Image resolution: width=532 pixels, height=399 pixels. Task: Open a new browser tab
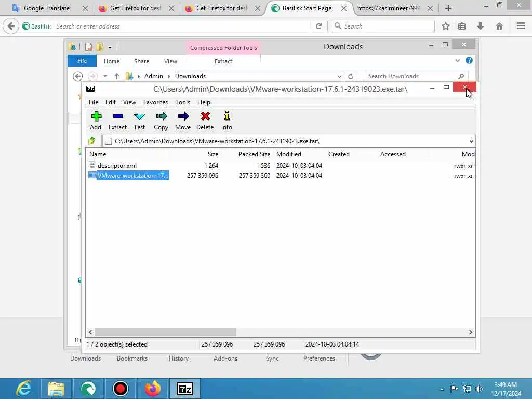448,8
